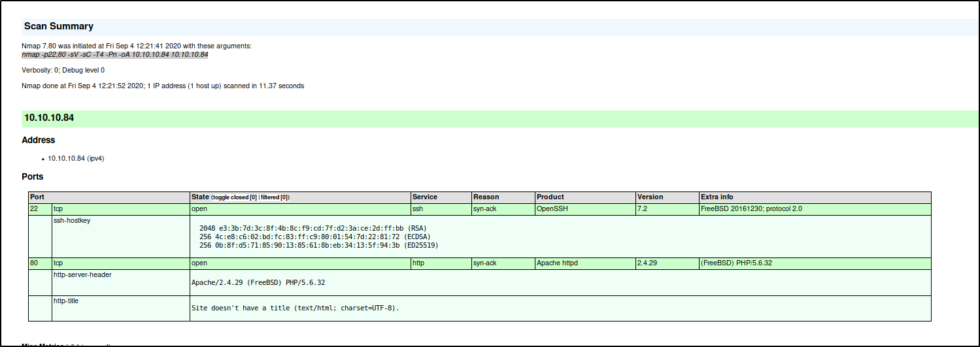Click 'FreeBSD 20161230; protocol 2.0' extra info

(x=815, y=209)
